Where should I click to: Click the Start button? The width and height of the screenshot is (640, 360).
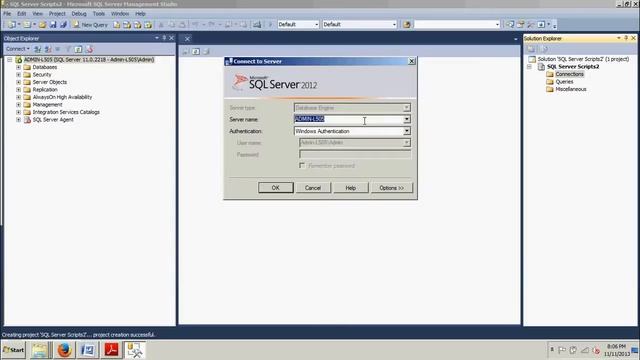14,350
